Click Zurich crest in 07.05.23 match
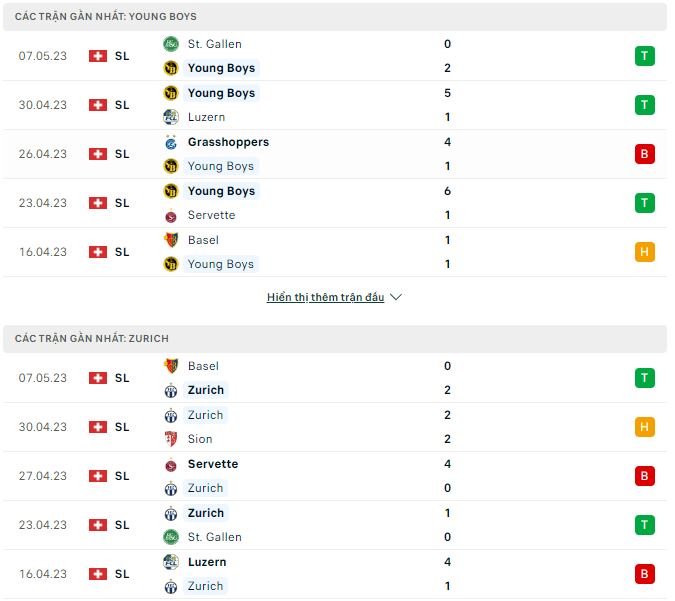The width and height of the screenshot is (675, 601). (170, 390)
